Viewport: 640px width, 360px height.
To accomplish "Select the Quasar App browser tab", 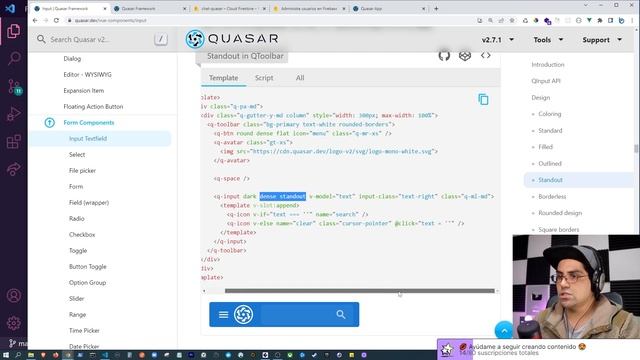I will 389,8.
